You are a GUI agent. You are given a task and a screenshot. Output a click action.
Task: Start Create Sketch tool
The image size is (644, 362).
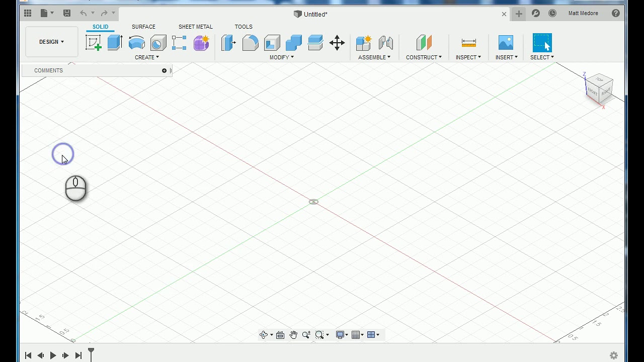coord(93,43)
